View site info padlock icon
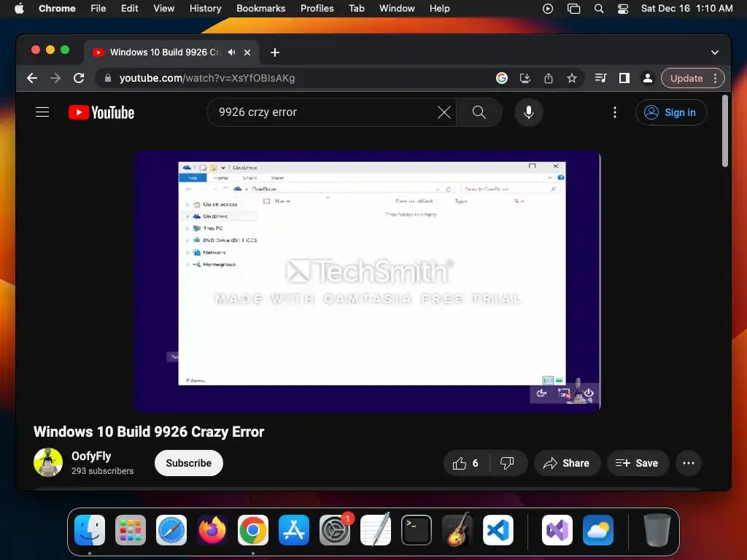This screenshot has height=560, width=747. [x=108, y=78]
